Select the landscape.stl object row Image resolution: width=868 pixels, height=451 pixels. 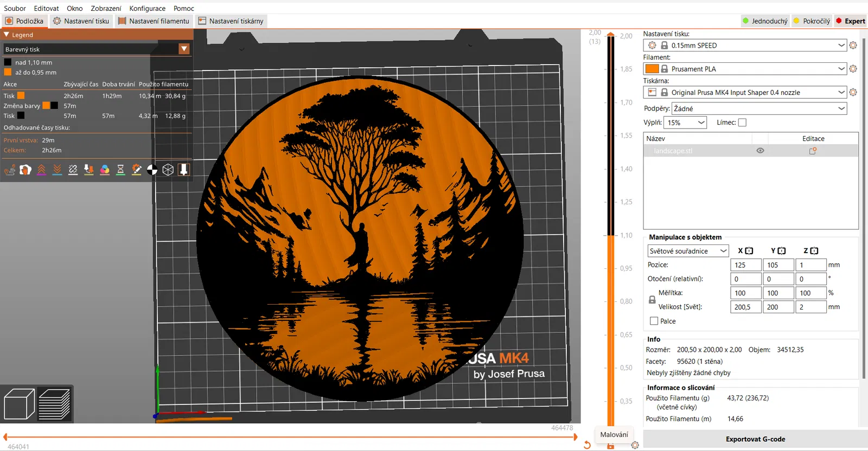751,151
